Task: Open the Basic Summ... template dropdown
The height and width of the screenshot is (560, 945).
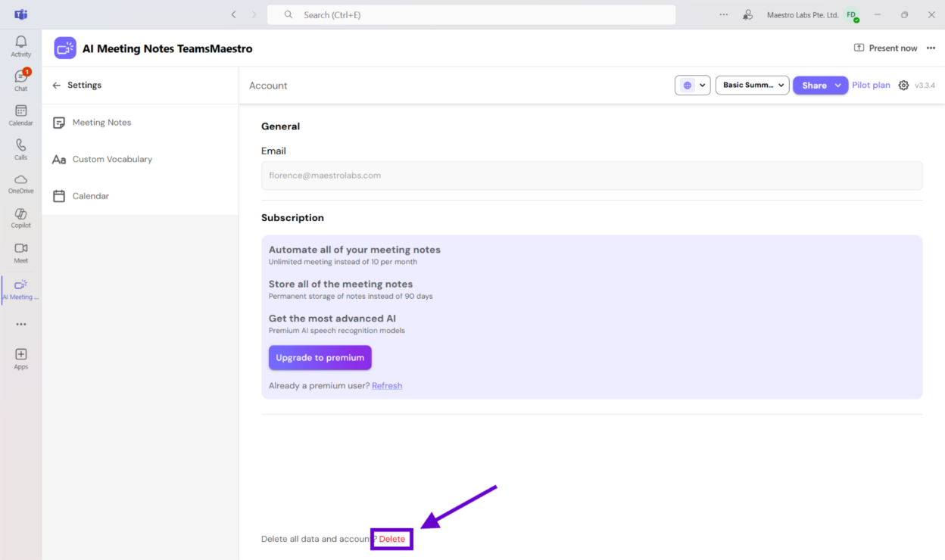Action: click(x=752, y=86)
